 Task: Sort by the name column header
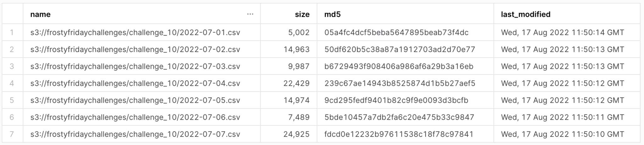[40, 14]
